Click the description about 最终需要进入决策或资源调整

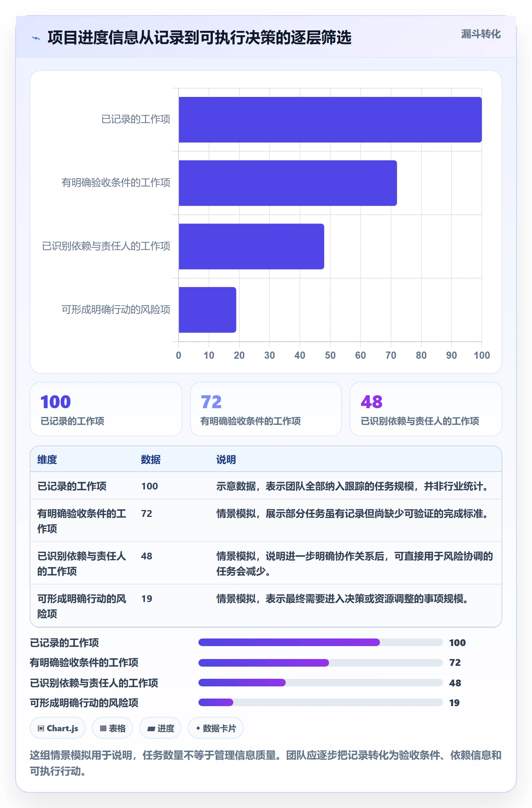click(x=344, y=599)
